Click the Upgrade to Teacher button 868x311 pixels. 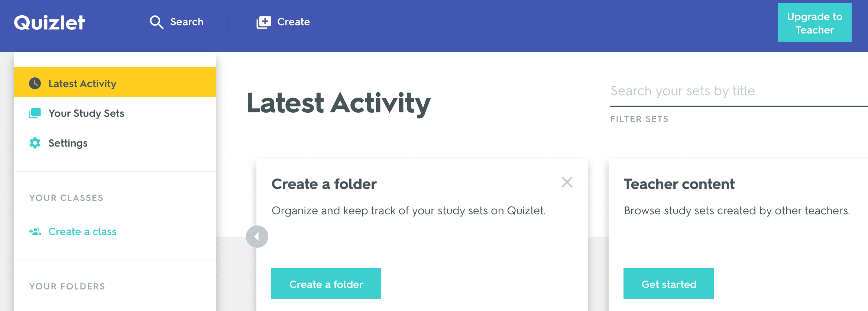click(815, 22)
